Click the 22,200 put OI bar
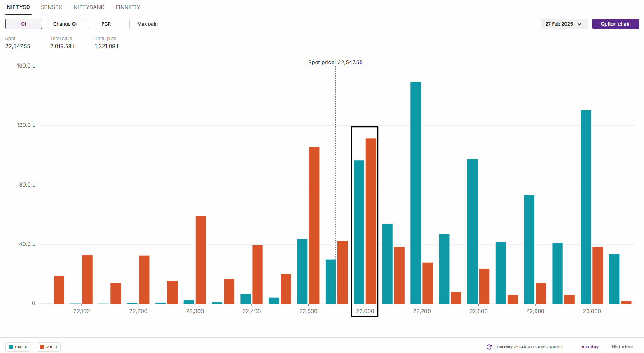 (144, 280)
